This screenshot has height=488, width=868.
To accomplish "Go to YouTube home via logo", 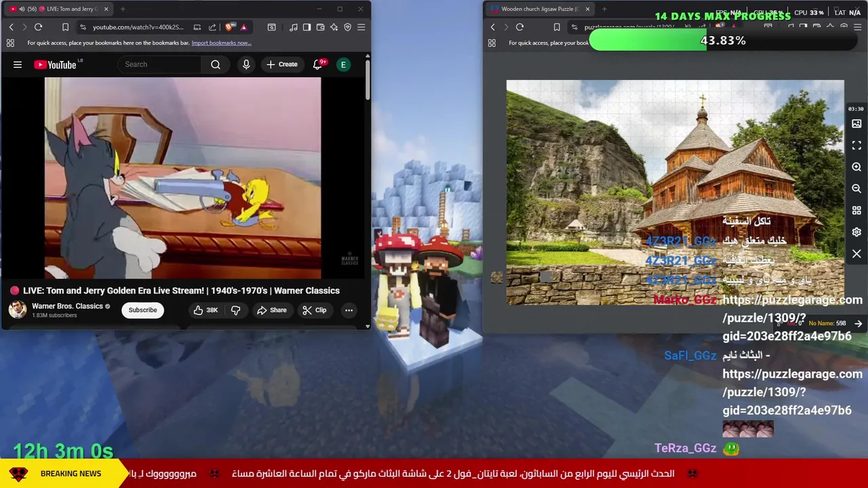I will (56, 64).
